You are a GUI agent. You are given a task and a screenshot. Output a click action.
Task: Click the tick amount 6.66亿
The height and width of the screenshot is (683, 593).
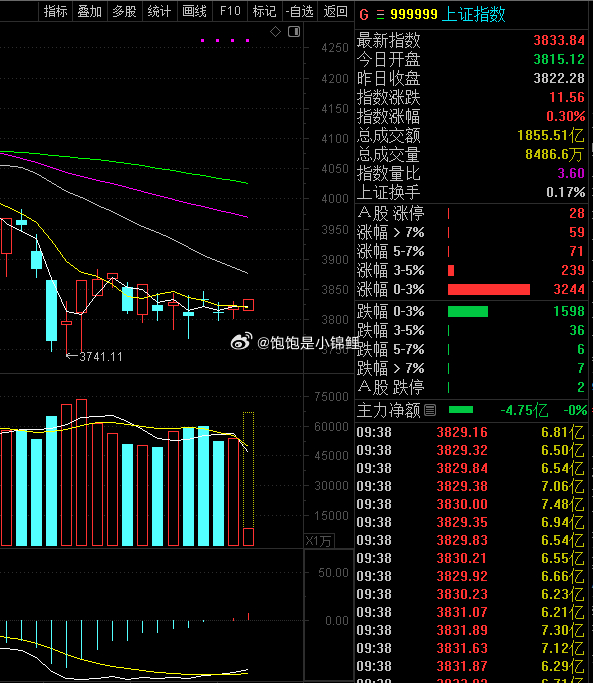click(x=563, y=576)
